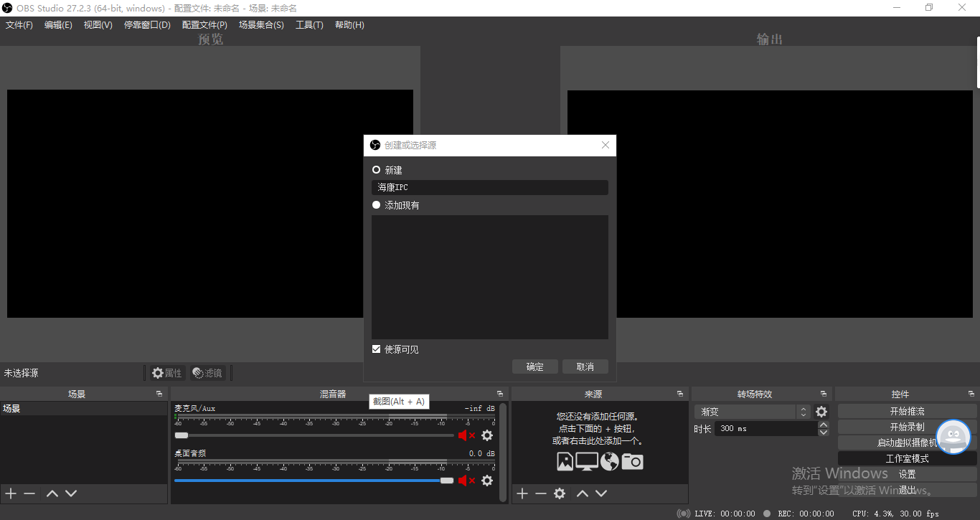This screenshot has width=980, height=520.
Task: Adjust the 桌面音频 volume slider
Action: (314, 480)
